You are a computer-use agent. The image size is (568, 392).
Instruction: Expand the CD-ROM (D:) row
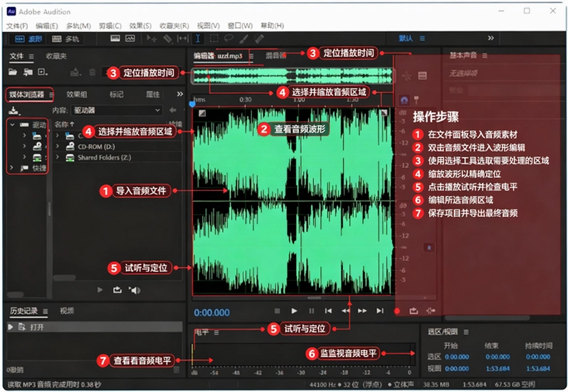pos(57,147)
